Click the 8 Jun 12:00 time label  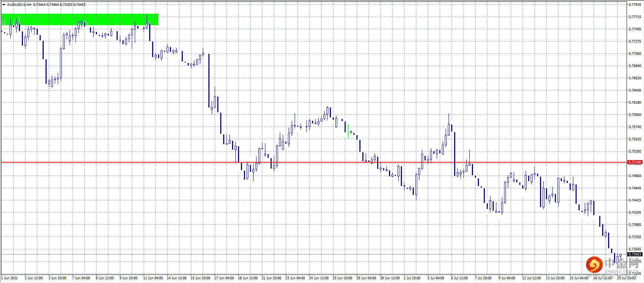tap(105, 278)
